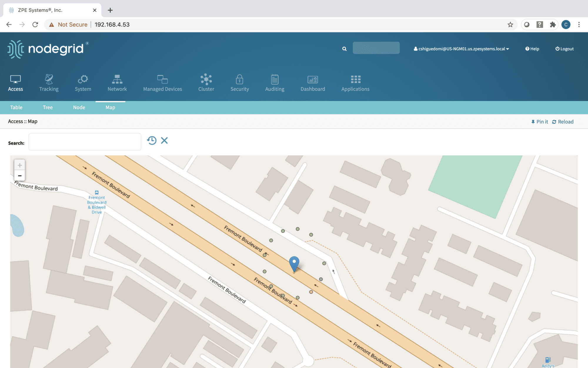Zoom out the map with minus
This screenshot has width=588, height=368.
(x=20, y=176)
